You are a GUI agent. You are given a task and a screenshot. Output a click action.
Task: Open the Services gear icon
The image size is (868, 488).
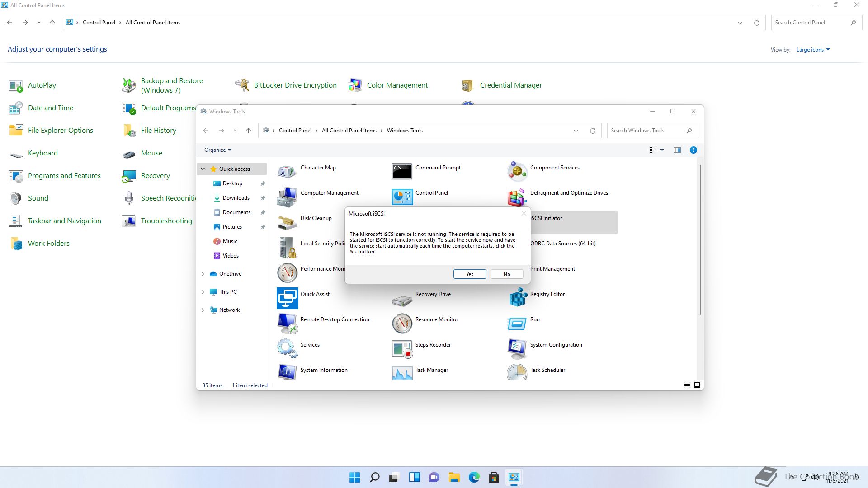point(287,348)
